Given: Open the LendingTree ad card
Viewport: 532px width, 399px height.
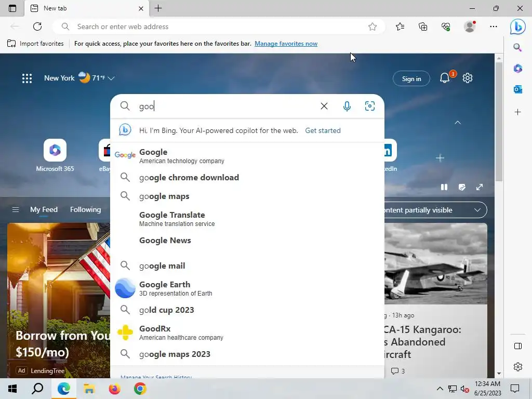Looking at the screenshot, I should pyautogui.click(x=59, y=300).
